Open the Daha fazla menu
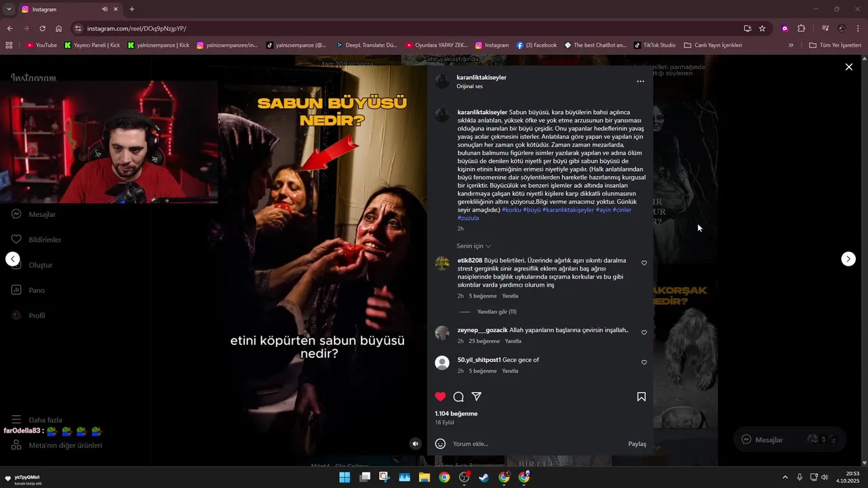868x488 pixels. click(37, 420)
